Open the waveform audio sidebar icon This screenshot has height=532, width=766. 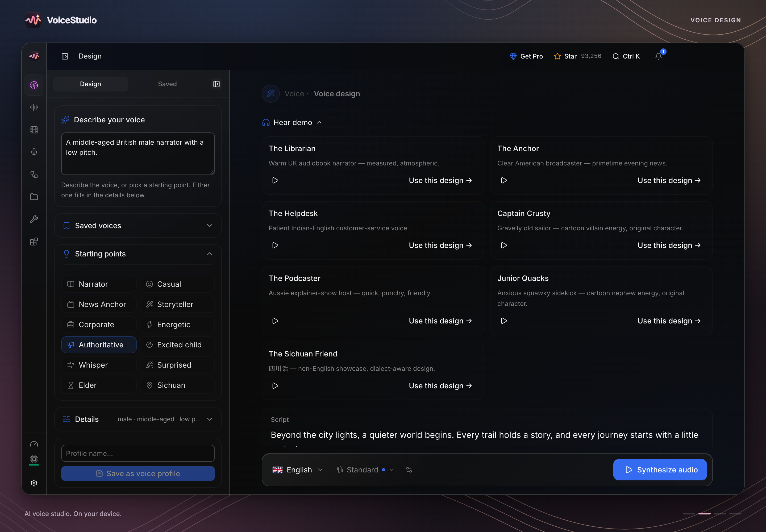pyautogui.click(x=34, y=107)
